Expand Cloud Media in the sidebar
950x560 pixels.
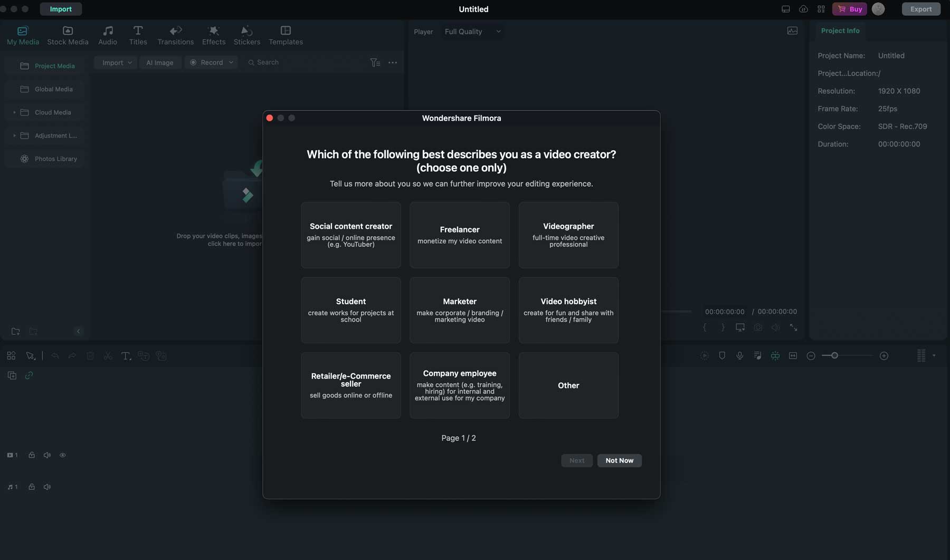point(14,112)
